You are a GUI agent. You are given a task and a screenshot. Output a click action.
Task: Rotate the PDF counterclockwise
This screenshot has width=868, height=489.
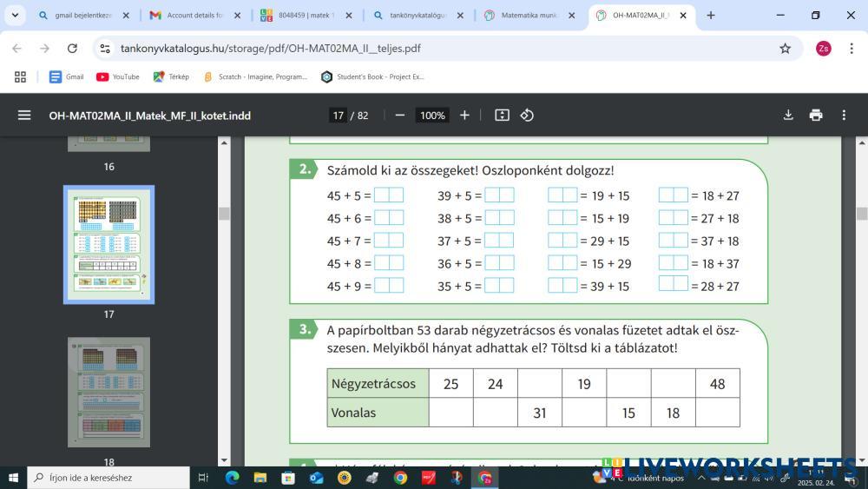pyautogui.click(x=527, y=116)
